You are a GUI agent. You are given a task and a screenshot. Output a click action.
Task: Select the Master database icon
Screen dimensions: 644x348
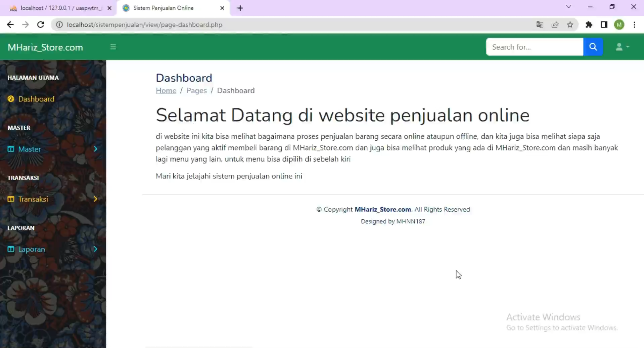[10, 149]
